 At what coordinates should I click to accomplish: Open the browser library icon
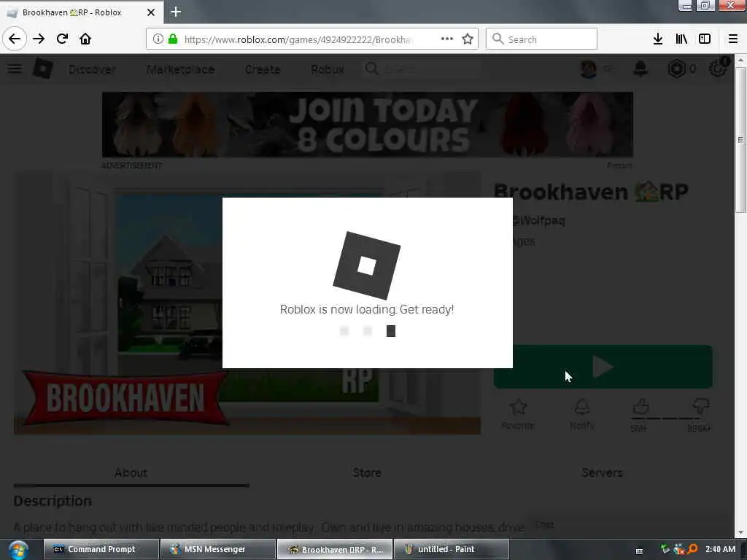681,39
